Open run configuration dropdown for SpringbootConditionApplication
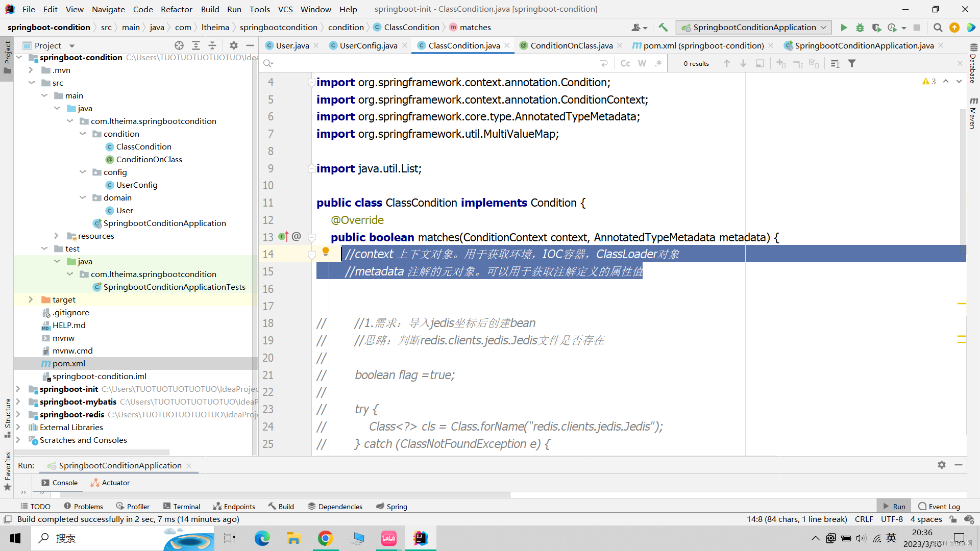Image resolution: width=980 pixels, height=551 pixels. (823, 28)
